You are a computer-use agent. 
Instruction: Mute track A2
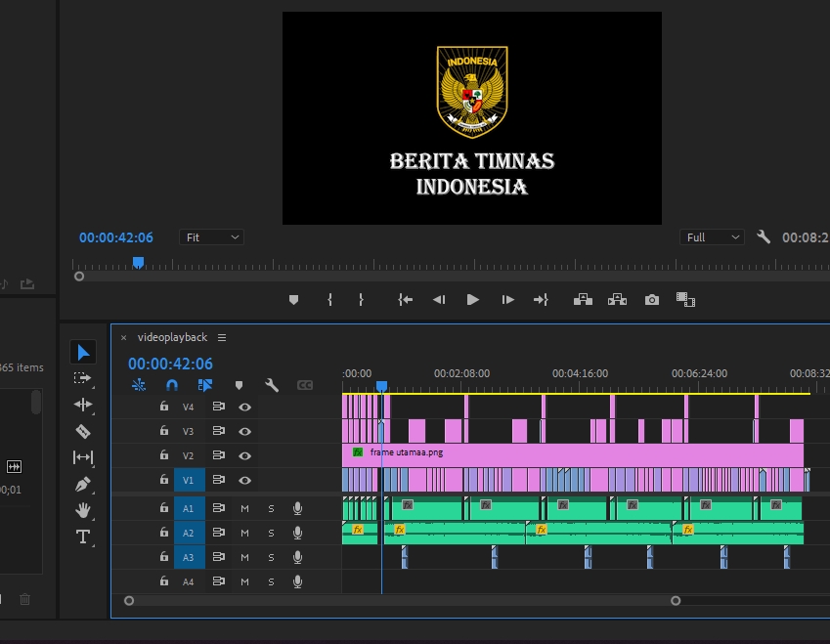click(x=244, y=533)
